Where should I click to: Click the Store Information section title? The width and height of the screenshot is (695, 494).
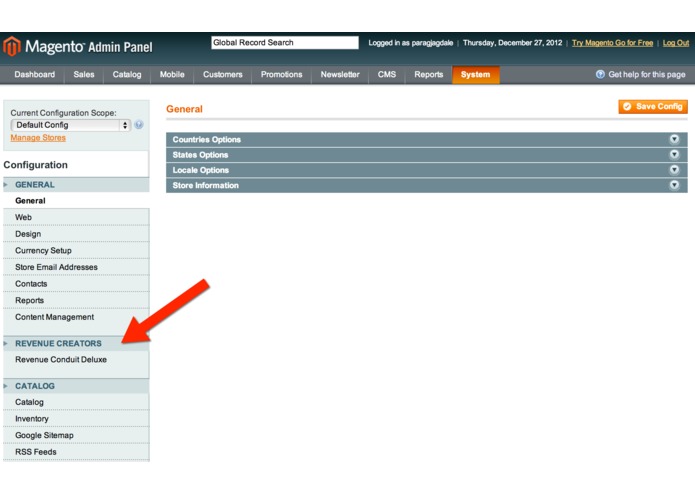[x=206, y=186]
